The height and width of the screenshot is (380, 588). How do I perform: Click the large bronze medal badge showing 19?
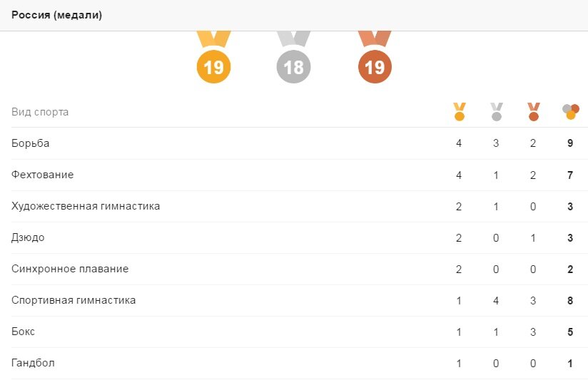click(375, 67)
